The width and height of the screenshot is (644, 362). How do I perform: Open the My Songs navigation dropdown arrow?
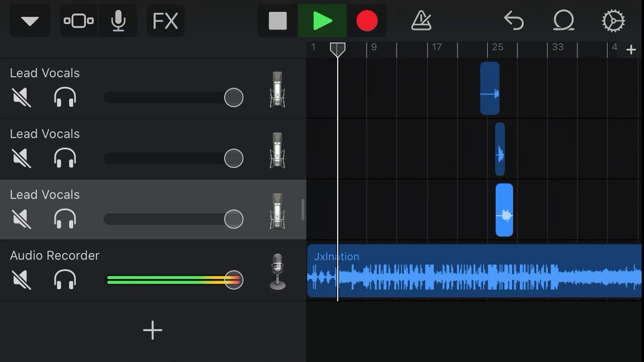(30, 21)
